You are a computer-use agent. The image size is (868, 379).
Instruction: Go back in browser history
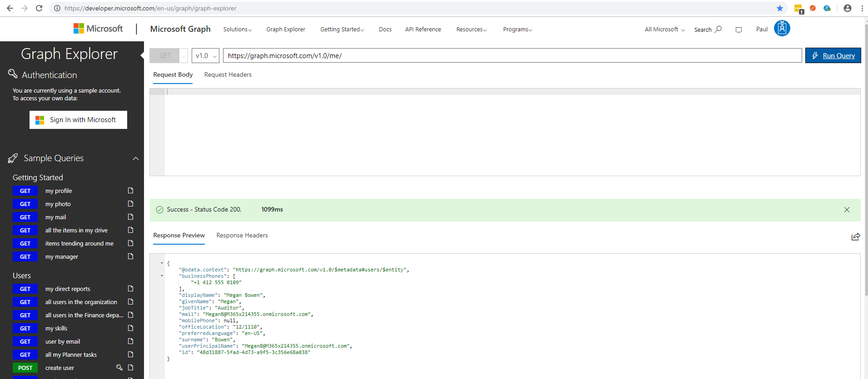click(x=10, y=8)
